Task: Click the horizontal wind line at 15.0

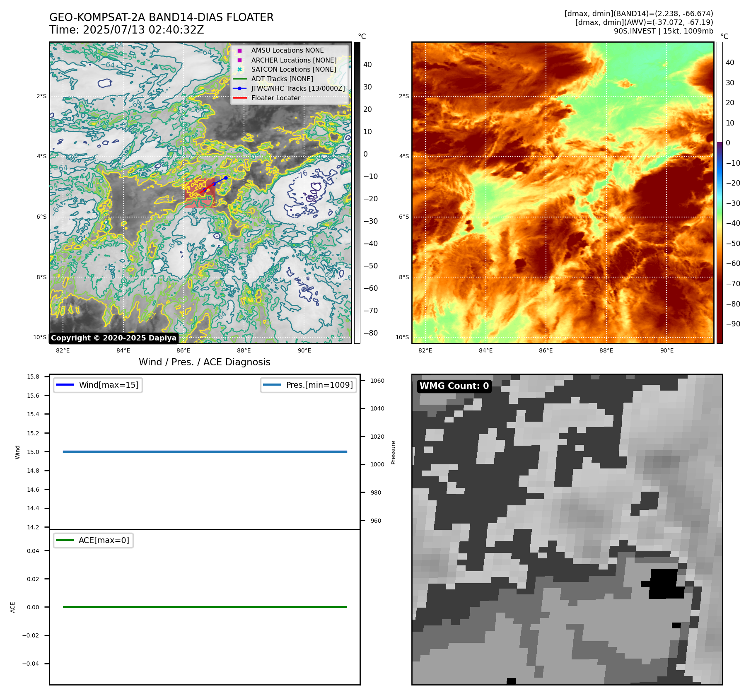Action: (205, 451)
